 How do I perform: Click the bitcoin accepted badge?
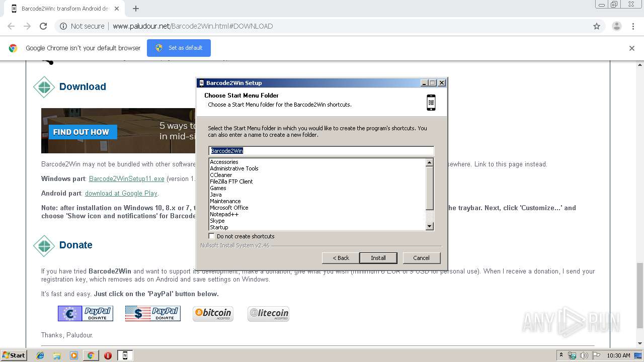[x=213, y=314]
